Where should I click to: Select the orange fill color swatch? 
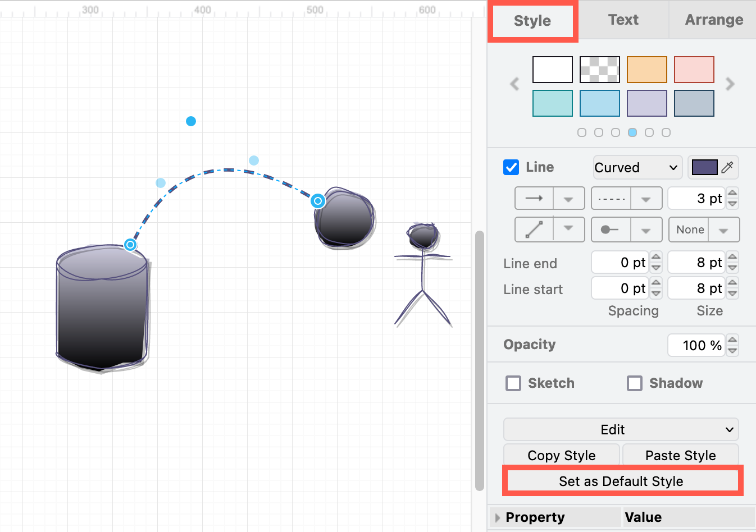coord(646,69)
